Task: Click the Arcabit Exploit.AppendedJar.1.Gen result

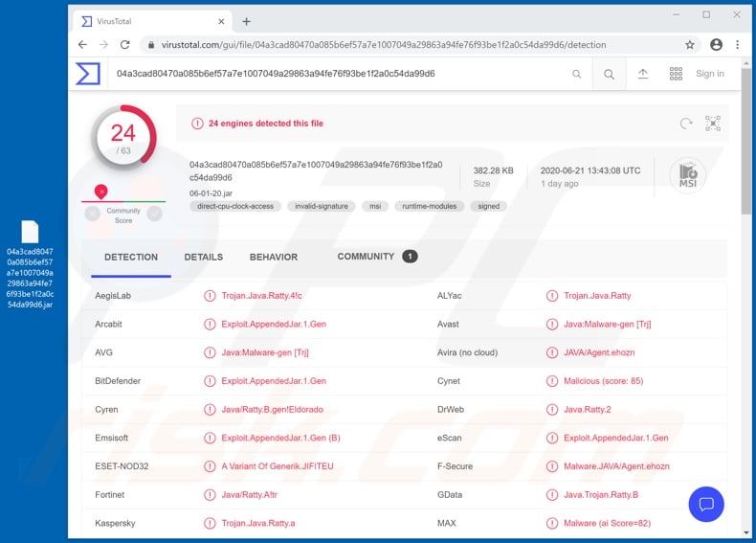Action: pos(274,325)
